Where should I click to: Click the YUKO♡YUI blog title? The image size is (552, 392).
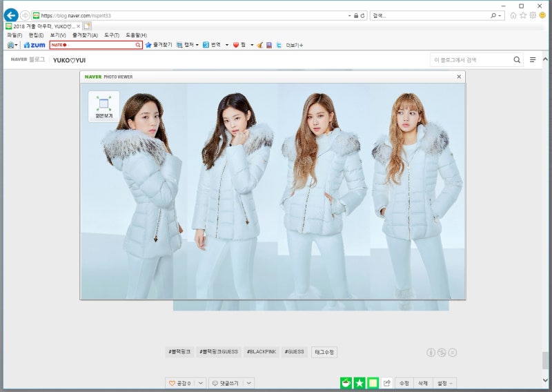coord(70,60)
